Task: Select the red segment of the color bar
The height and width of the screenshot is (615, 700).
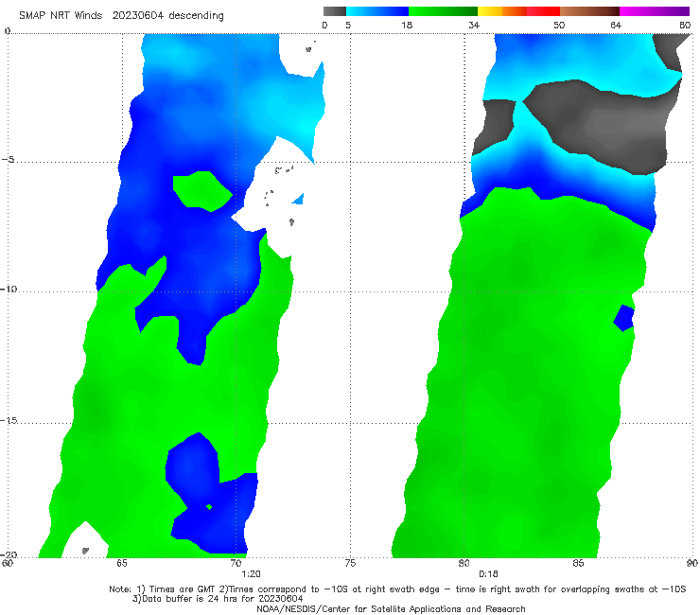Action: coord(543,11)
